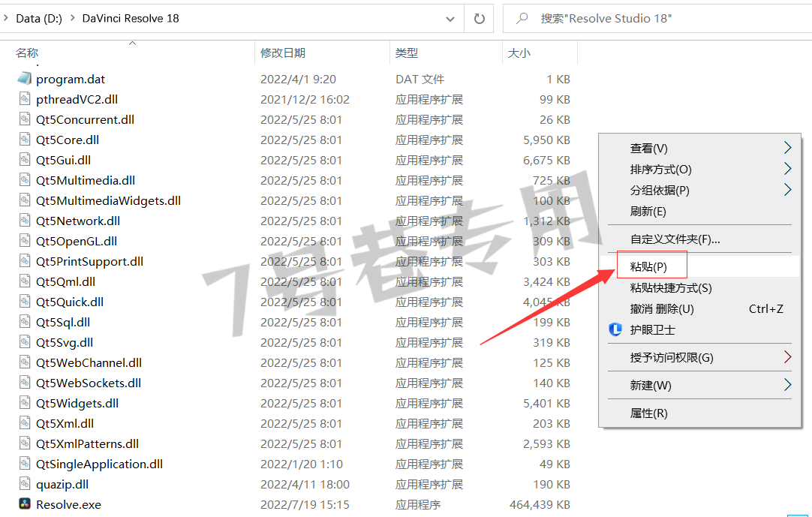Click the QtSingleApplication.dll file icon
812x517 pixels.
(x=25, y=464)
